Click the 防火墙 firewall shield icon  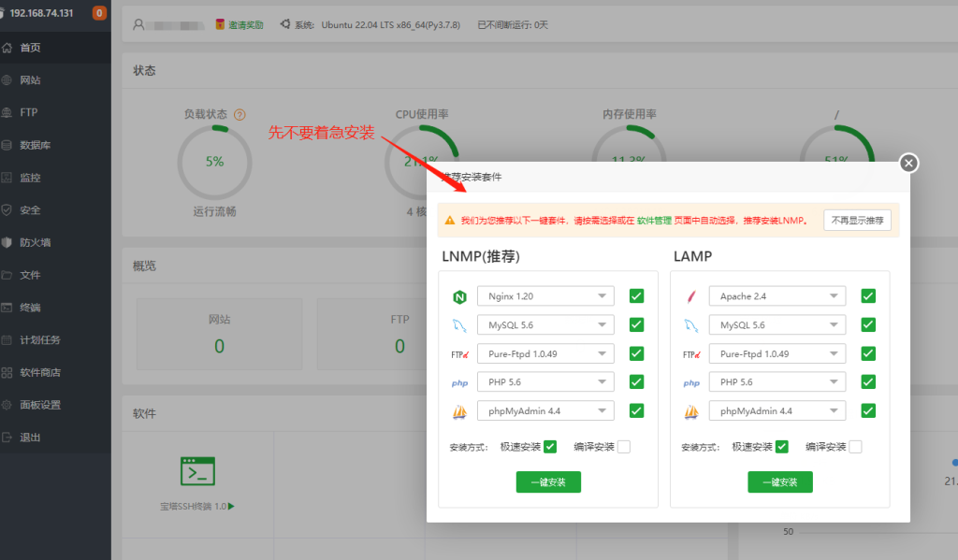click(x=7, y=242)
